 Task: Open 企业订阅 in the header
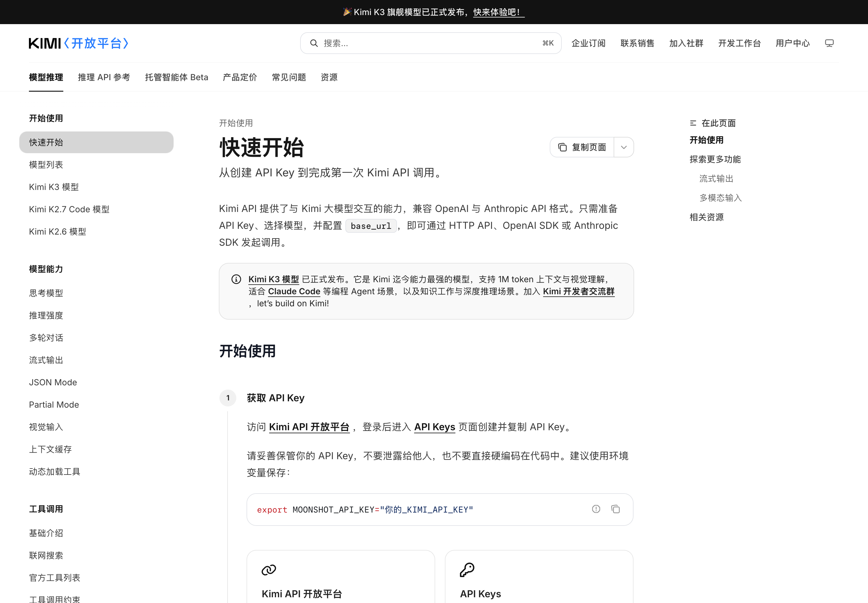tap(589, 43)
